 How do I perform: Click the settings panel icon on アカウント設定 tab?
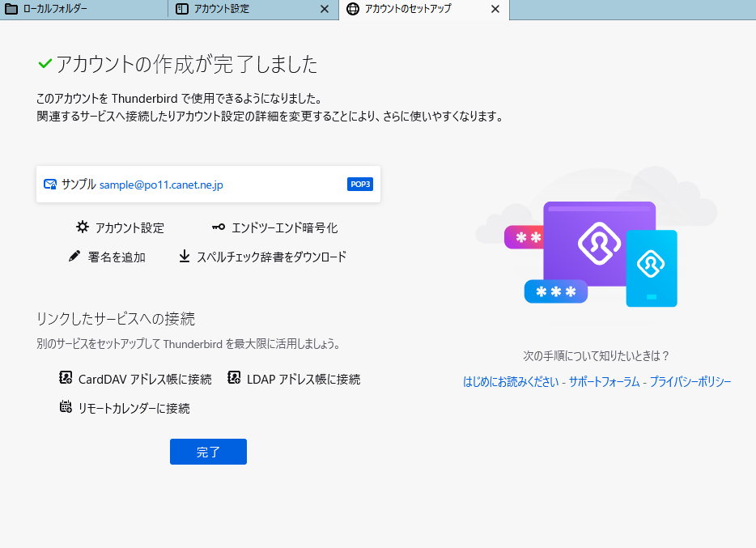tap(182, 9)
